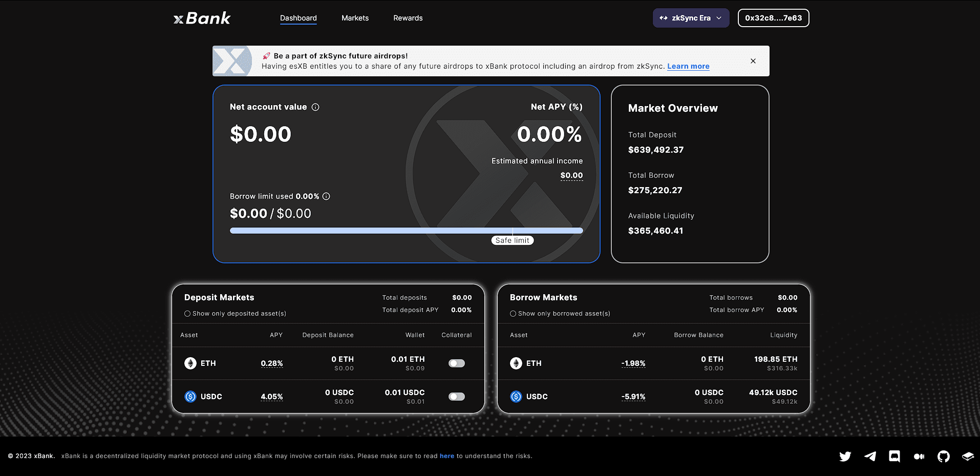The image size is (980, 476).
Task: Open the Twitter link in the footer
Action: click(x=845, y=456)
